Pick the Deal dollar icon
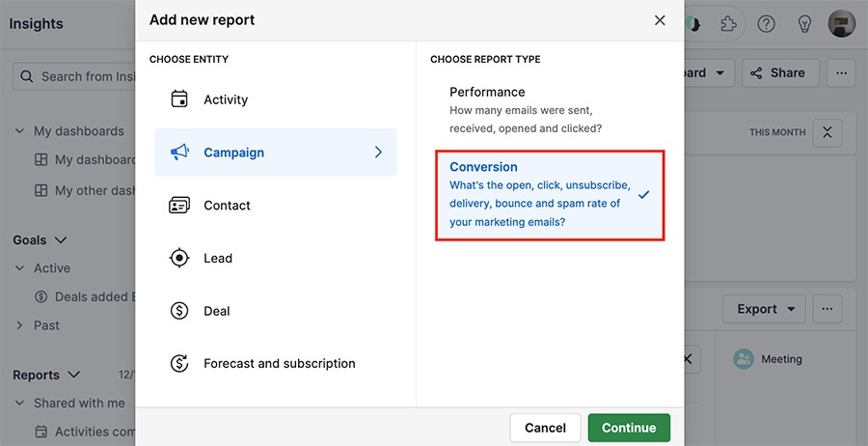This screenshot has height=446, width=868. pyautogui.click(x=179, y=311)
